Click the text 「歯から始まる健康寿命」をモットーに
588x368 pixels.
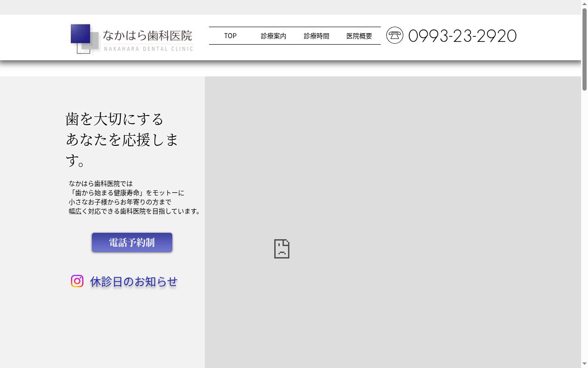pyautogui.click(x=126, y=193)
